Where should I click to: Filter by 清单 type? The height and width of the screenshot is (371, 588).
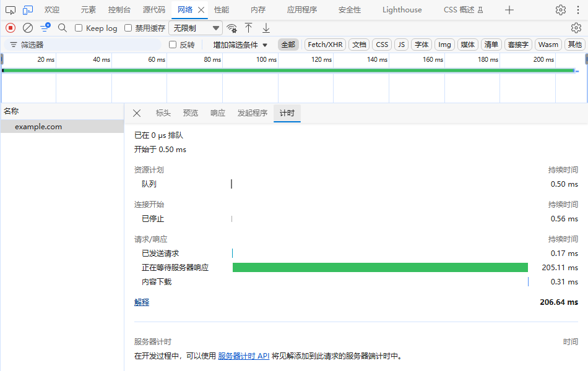point(491,45)
